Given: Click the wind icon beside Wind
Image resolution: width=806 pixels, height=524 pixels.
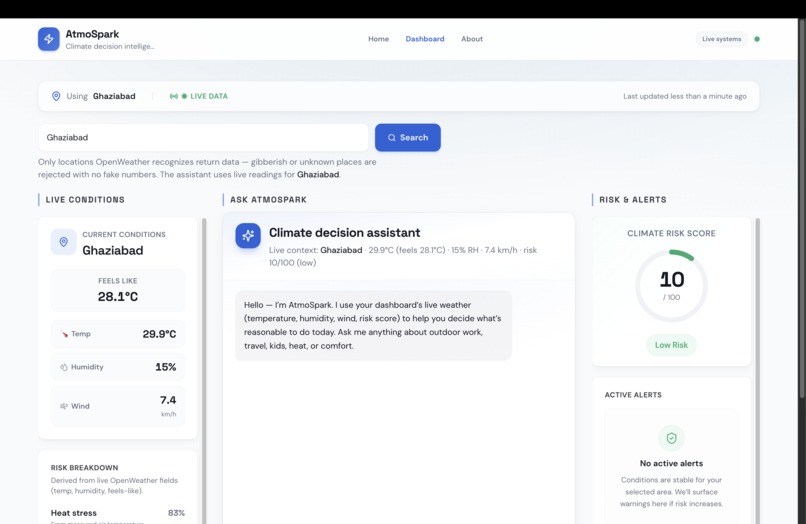Looking at the screenshot, I should [64, 406].
